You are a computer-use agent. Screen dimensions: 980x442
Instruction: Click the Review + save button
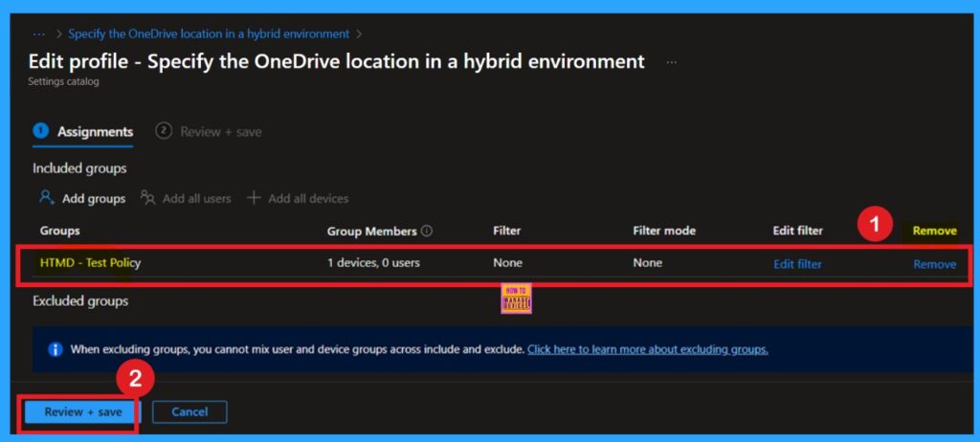tap(83, 412)
